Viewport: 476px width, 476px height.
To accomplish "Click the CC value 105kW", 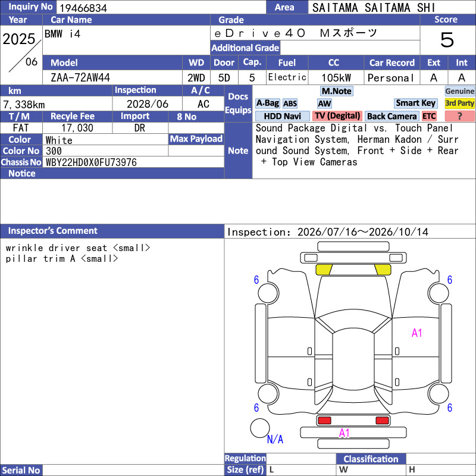I will coord(336,78).
